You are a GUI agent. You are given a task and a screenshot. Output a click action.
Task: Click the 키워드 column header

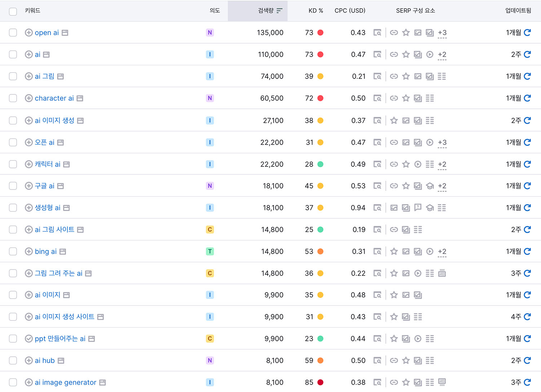coord(32,11)
